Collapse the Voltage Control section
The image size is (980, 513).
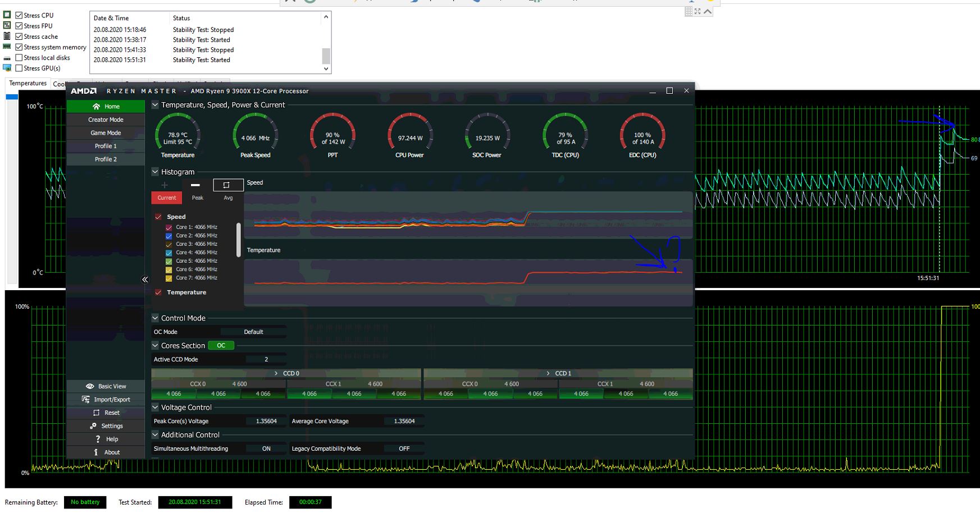point(156,407)
